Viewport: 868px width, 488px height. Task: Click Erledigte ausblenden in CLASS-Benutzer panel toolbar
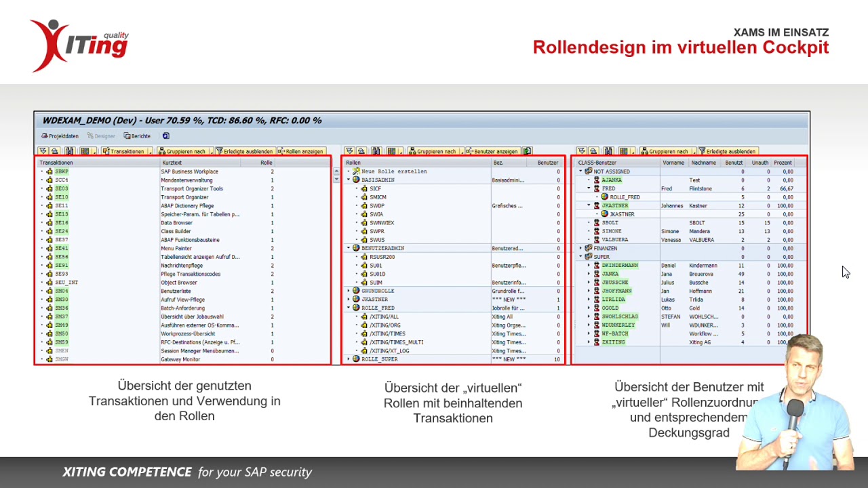[728, 151]
